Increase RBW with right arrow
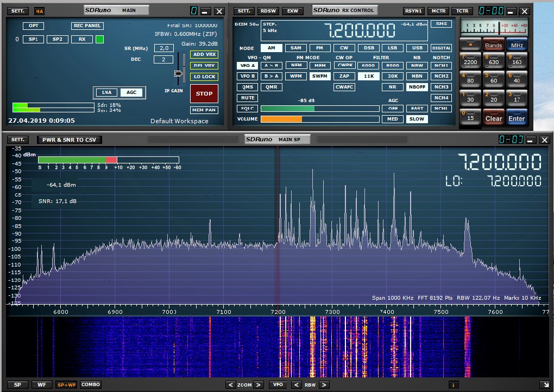Screen dimensions: 554x392 point(324,384)
